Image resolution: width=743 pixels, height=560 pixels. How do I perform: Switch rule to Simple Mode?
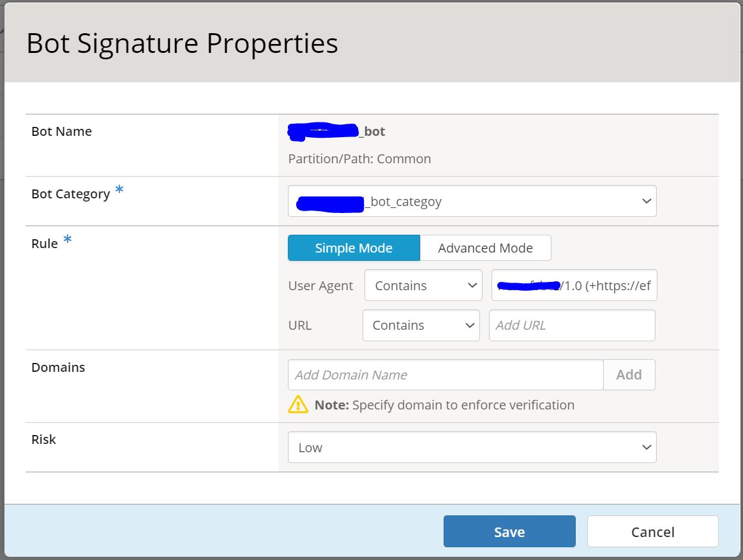tap(354, 248)
